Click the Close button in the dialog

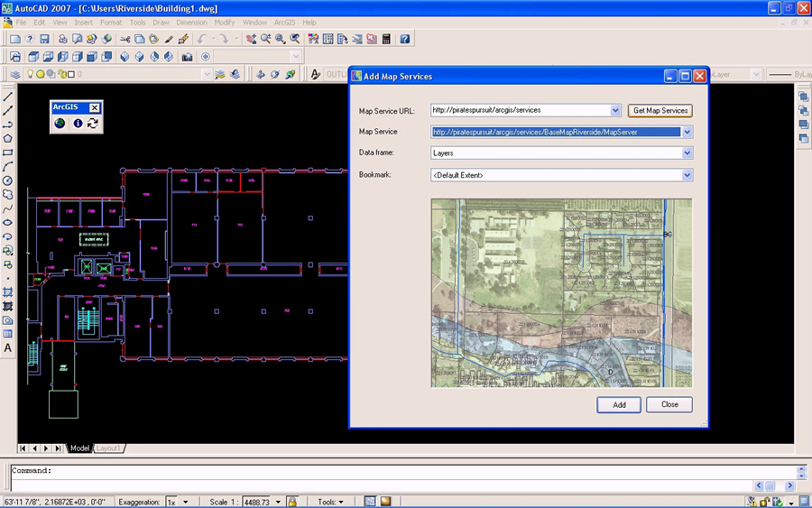pyautogui.click(x=669, y=404)
